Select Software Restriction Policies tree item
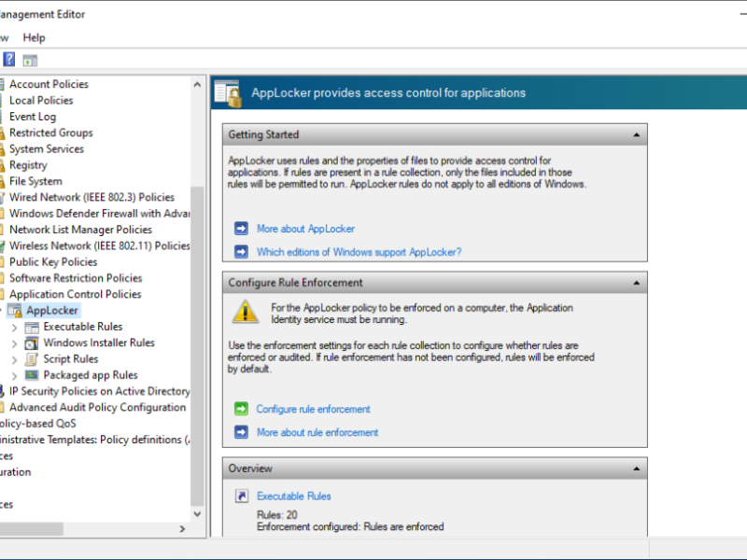 [76, 278]
